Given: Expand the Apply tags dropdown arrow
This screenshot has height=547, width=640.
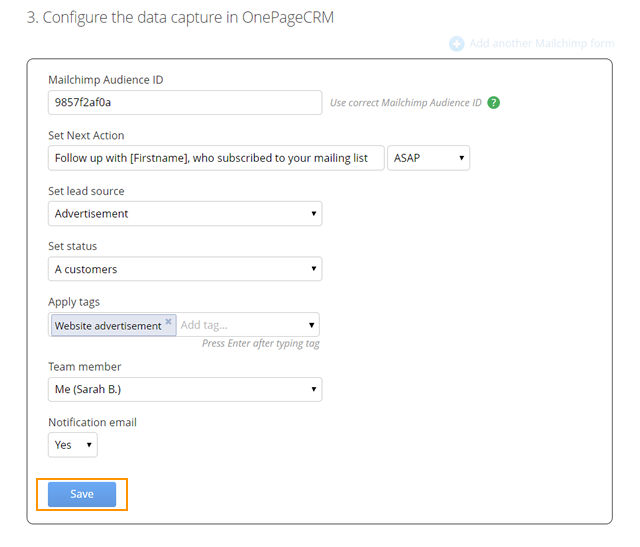Looking at the screenshot, I should pos(311,325).
